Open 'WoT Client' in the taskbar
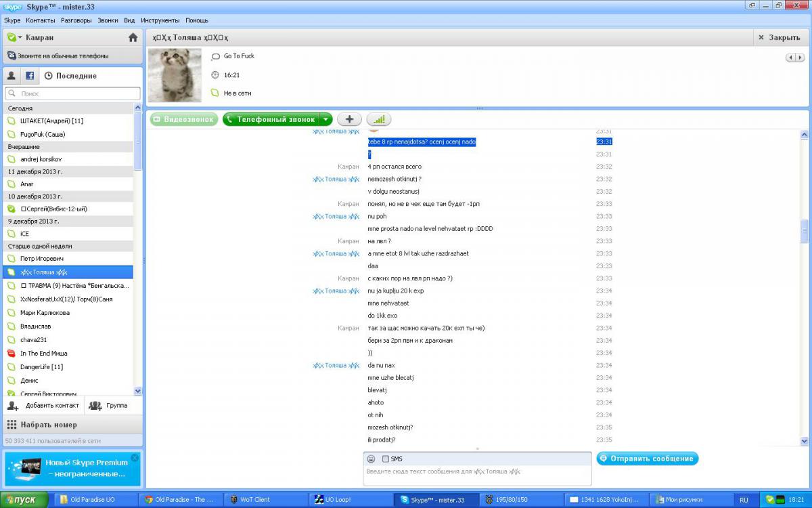 pyautogui.click(x=250, y=500)
